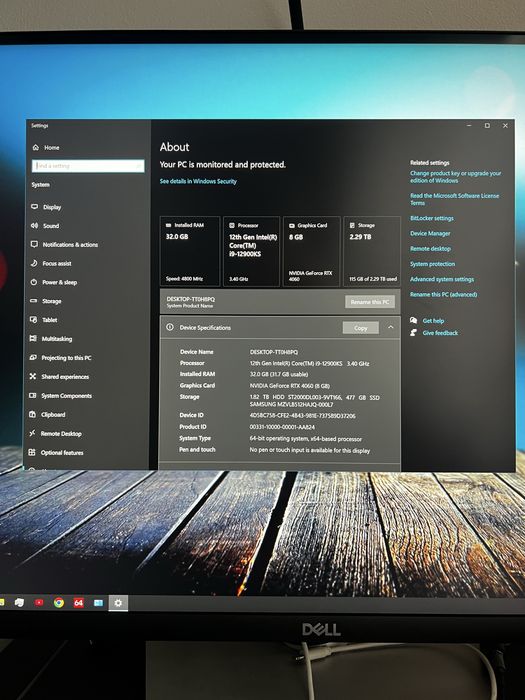The height and width of the screenshot is (700, 525).
Task: Open Multitasking settings page
Action: point(57,339)
